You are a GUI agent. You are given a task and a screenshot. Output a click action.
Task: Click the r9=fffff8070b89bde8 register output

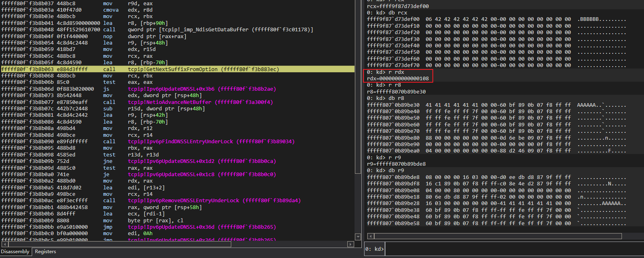pyautogui.click(x=396, y=164)
